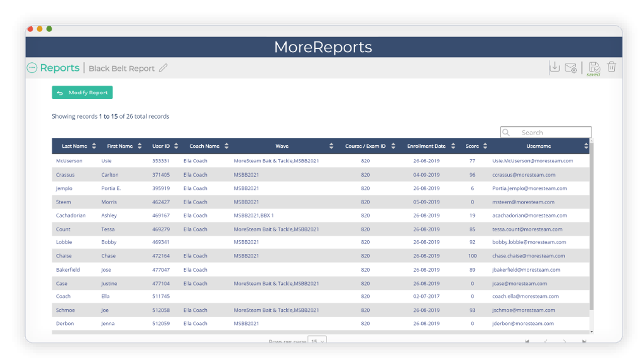Open the Reports menu circle icon
The image size is (644, 364).
(32, 68)
